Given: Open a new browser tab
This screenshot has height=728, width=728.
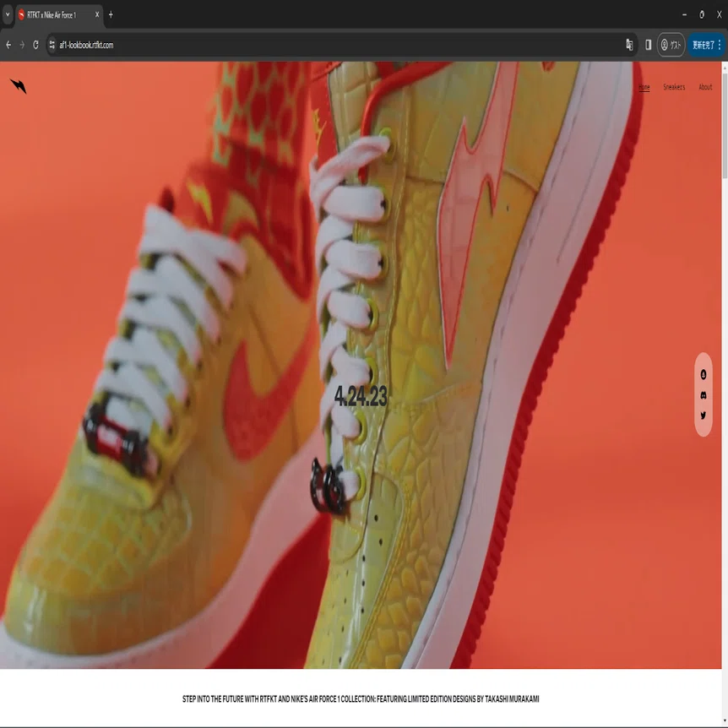Looking at the screenshot, I should pos(111,15).
